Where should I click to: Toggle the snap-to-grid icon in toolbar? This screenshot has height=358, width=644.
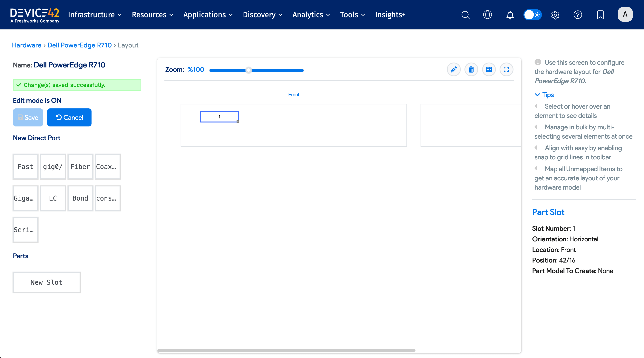click(489, 70)
